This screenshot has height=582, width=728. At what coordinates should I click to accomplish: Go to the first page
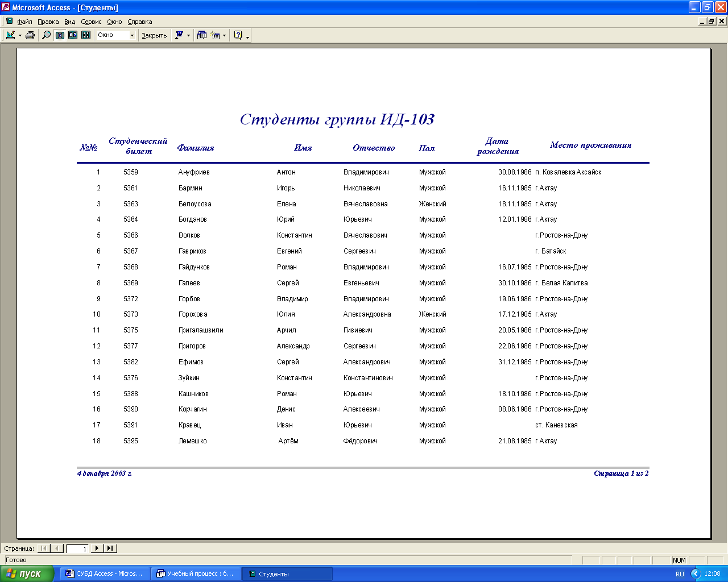(43, 548)
